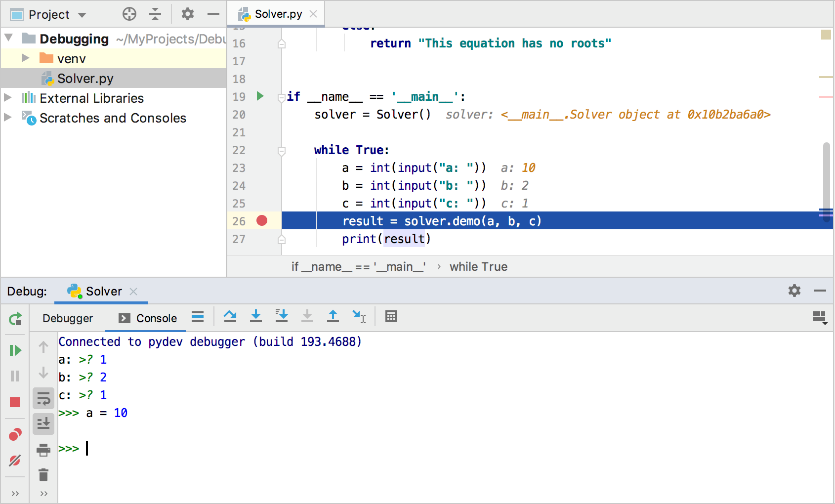Click fold marker on line 16
This screenshot has height=504, width=835.
click(282, 43)
